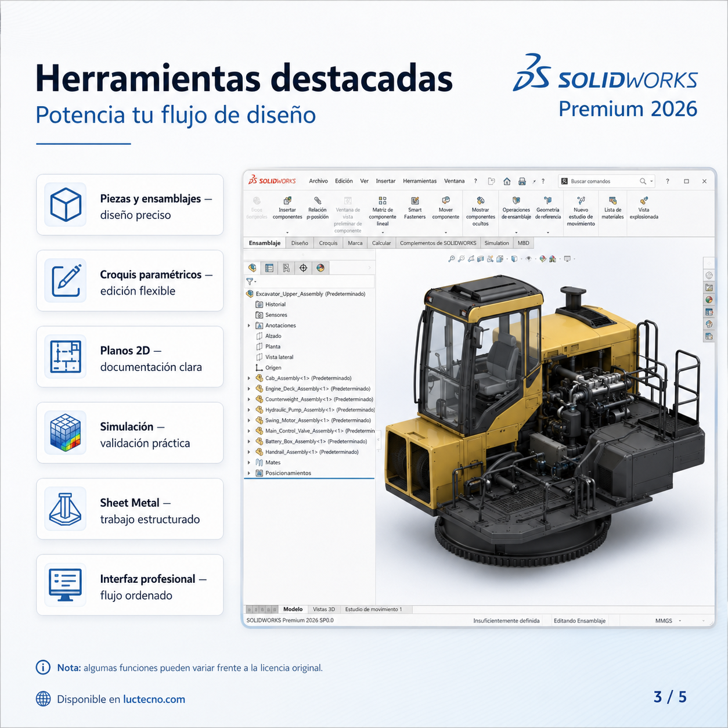Screen dimensions: 728x728
Task: Open FeatureManager design tree tab
Action: click(x=252, y=268)
